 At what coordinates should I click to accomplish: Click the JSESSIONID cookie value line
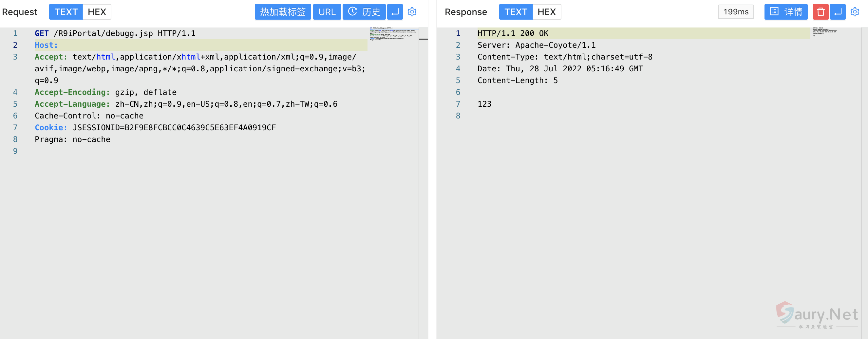coord(174,128)
